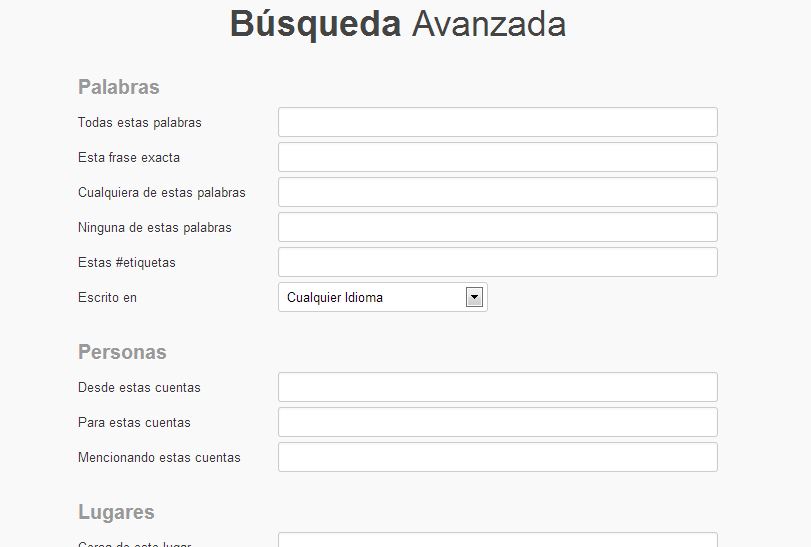Screen dimensions: 811x547
Task: Click the 'Desde estas cuentas' label text
Action: click(x=139, y=388)
